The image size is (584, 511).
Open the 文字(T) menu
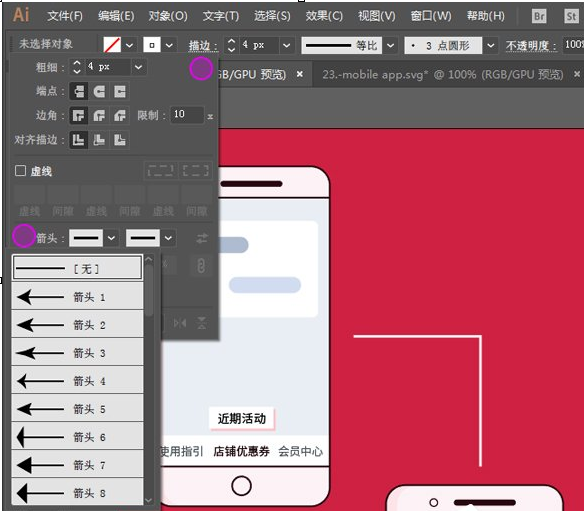pyautogui.click(x=221, y=16)
